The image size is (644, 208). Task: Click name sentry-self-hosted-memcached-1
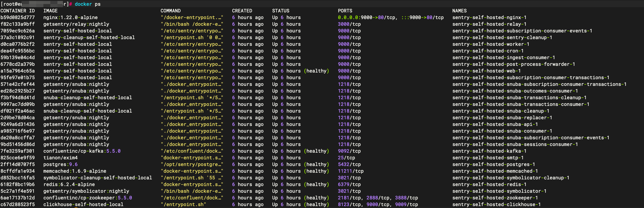[x=495, y=171]
